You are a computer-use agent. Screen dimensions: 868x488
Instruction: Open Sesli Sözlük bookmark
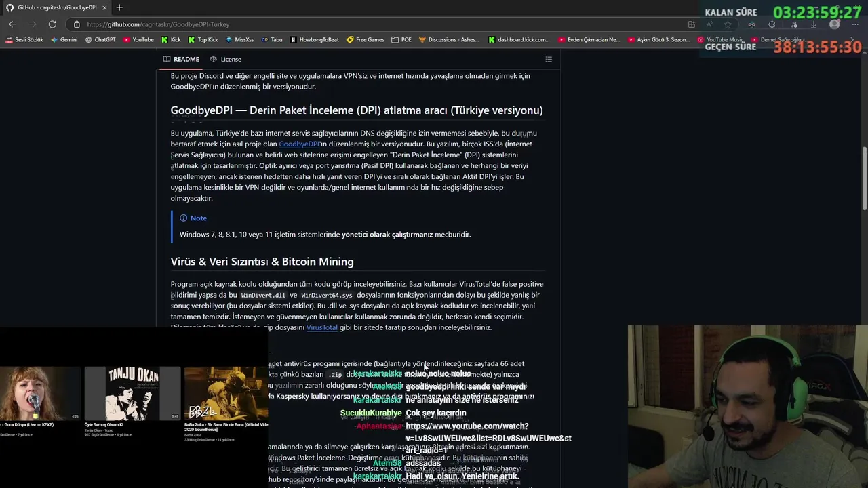click(24, 39)
